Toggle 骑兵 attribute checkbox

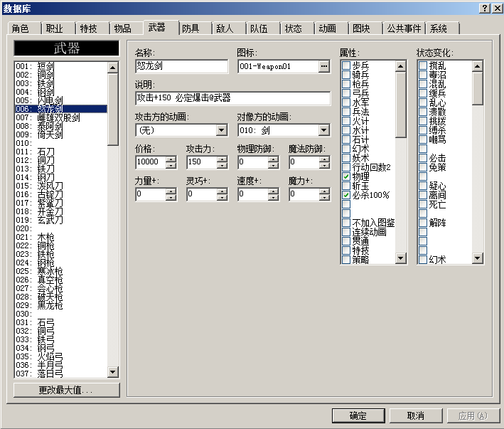click(x=346, y=75)
